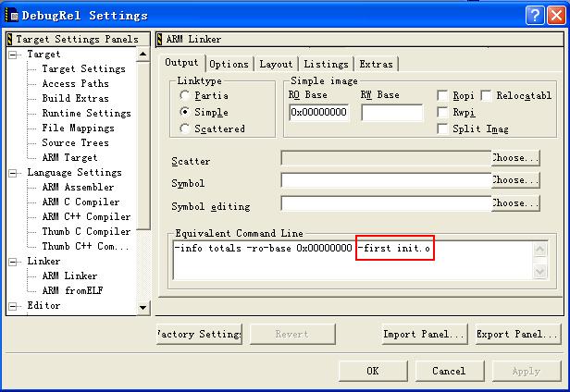
Task: Select the Partia linktype radio button
Action: (185, 95)
